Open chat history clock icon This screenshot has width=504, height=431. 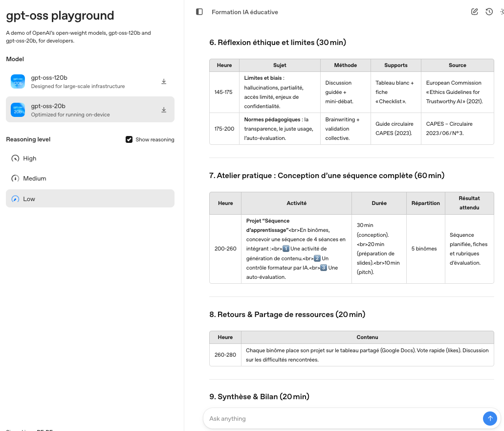(489, 12)
